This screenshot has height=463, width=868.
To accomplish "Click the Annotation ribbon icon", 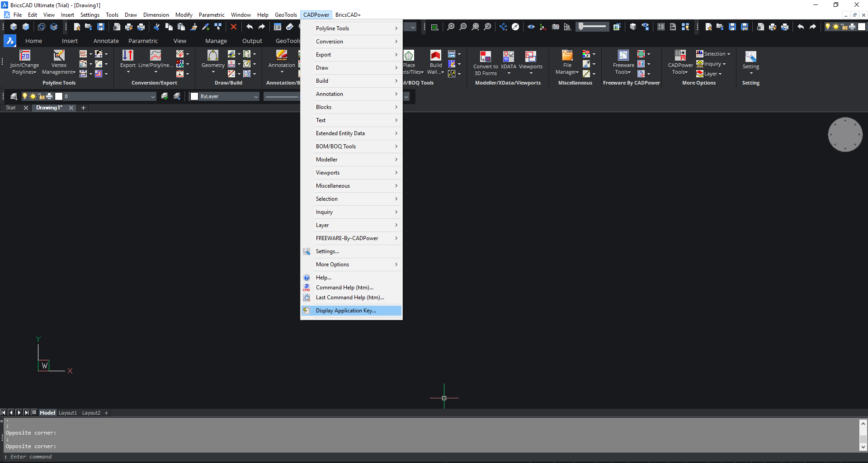I will pos(282,56).
